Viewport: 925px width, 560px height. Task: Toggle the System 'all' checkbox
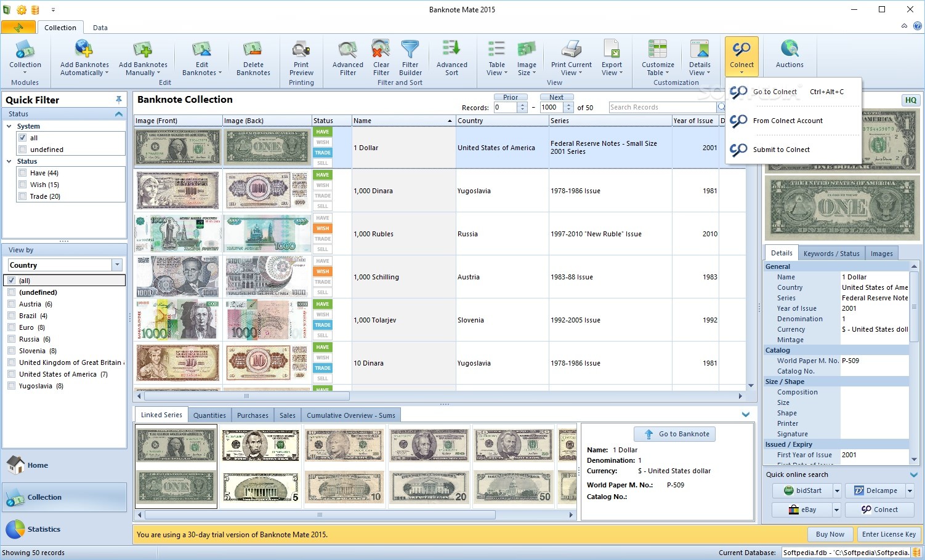click(x=23, y=138)
